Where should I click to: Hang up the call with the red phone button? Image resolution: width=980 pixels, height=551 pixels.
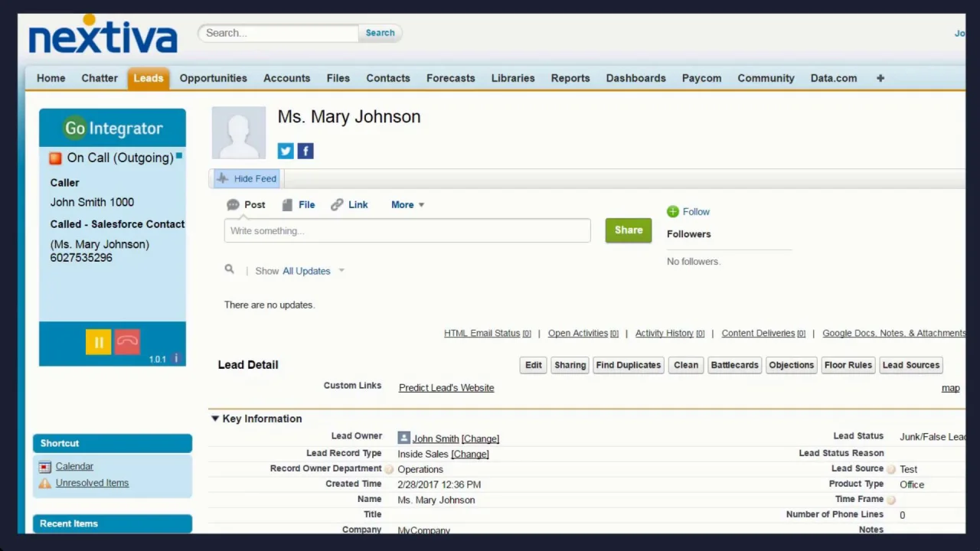tap(128, 342)
